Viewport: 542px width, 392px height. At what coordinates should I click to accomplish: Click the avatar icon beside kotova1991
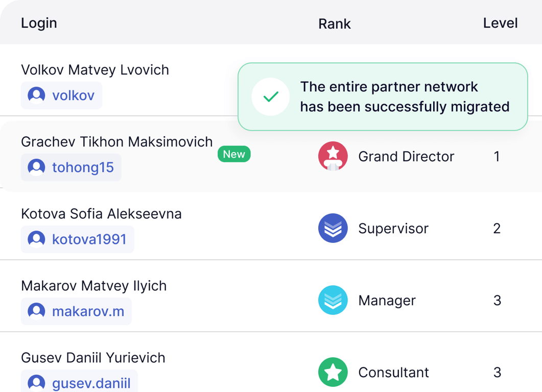[x=36, y=239]
